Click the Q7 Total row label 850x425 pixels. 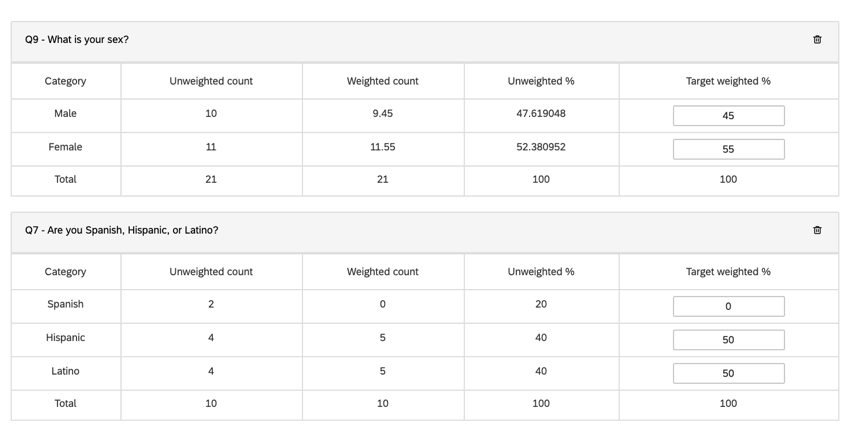pos(65,404)
